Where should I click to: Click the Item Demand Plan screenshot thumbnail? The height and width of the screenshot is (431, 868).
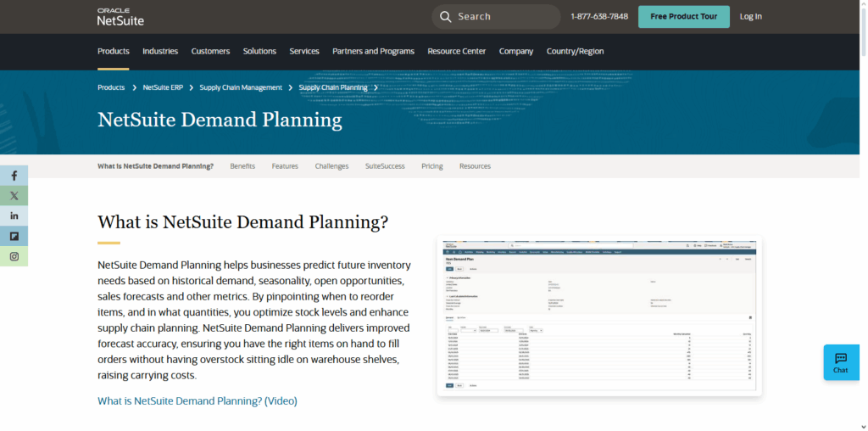[599, 316]
